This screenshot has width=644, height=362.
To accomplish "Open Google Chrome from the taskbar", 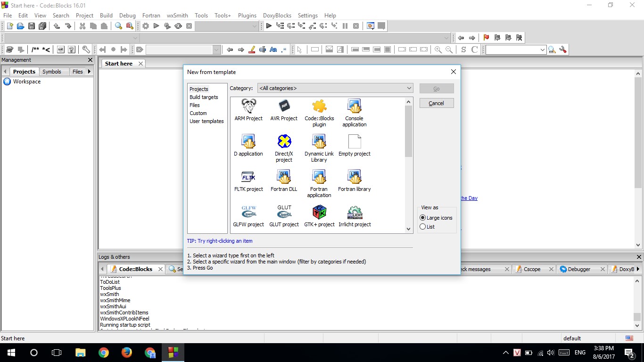I will 104,353.
